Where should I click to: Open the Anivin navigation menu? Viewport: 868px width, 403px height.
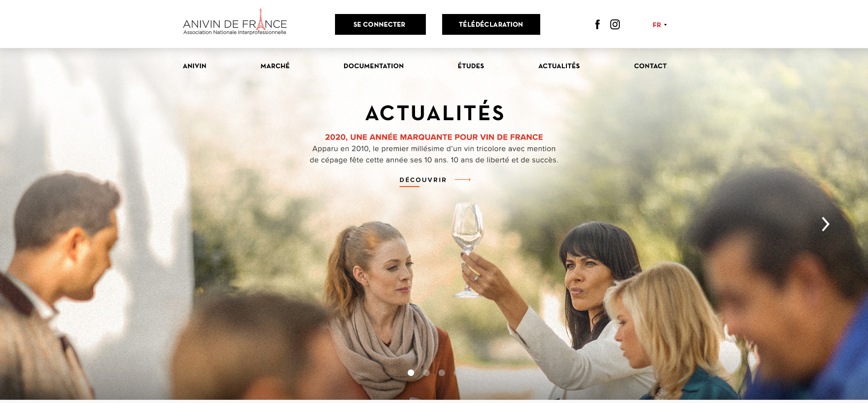[x=194, y=66]
